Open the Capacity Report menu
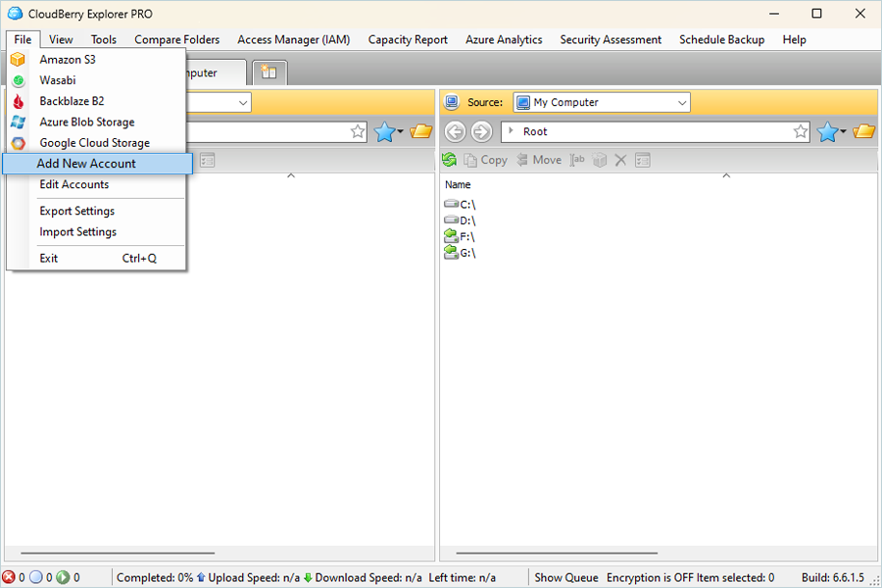The image size is (882, 588). point(408,39)
